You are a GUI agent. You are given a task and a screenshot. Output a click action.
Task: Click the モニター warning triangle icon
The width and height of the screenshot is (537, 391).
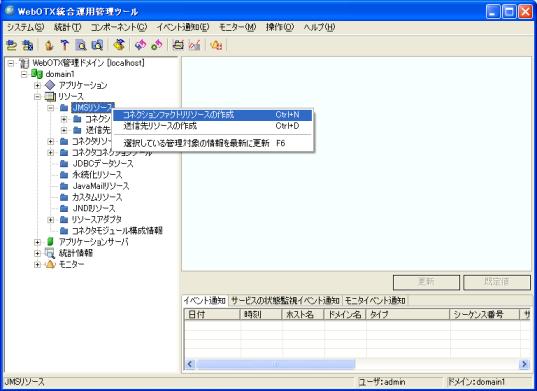click(x=50, y=264)
